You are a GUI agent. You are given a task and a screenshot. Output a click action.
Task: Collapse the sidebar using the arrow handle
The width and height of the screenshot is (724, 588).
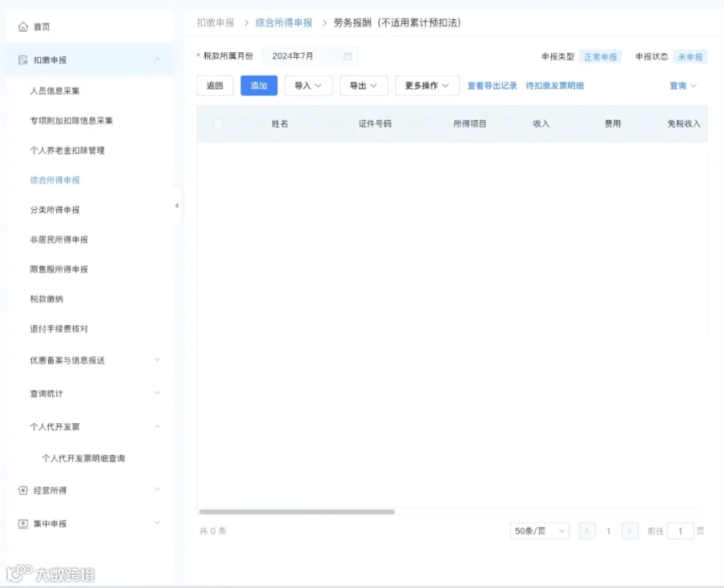(x=177, y=206)
